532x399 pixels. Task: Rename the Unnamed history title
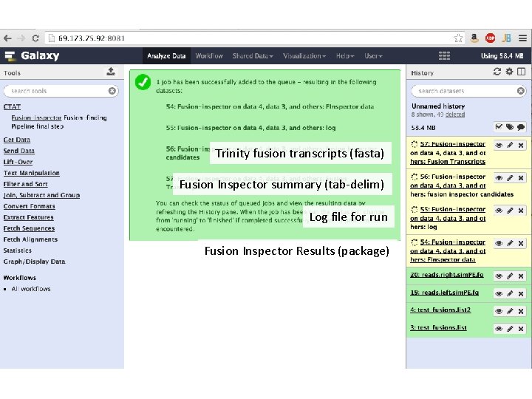point(438,106)
